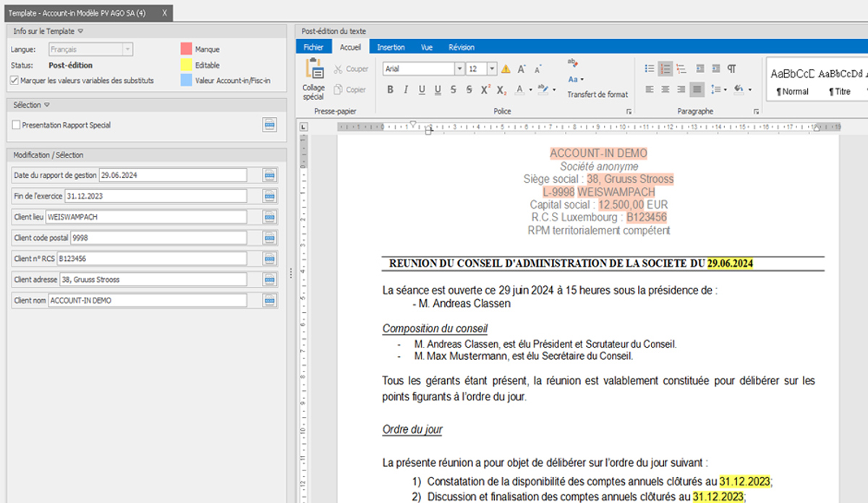
Task: Click the blue Valeur Account-in/Fisc-in swatch
Action: click(x=186, y=80)
